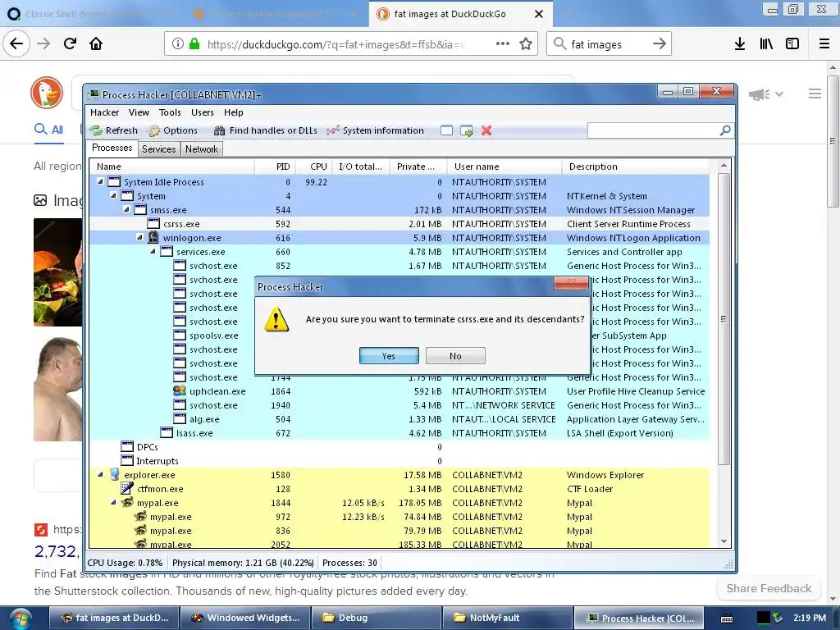
Task: Focus the Process Hacker search box
Action: tap(654, 130)
